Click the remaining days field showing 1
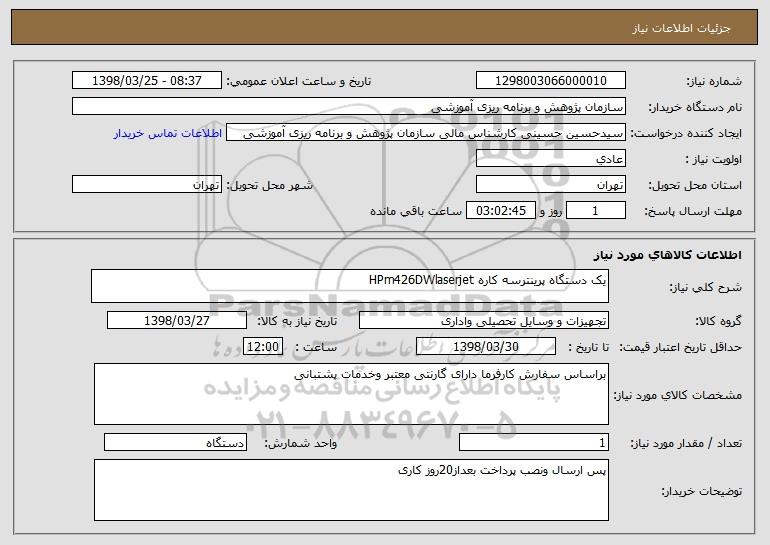The image size is (770, 545). pyautogui.click(x=596, y=211)
